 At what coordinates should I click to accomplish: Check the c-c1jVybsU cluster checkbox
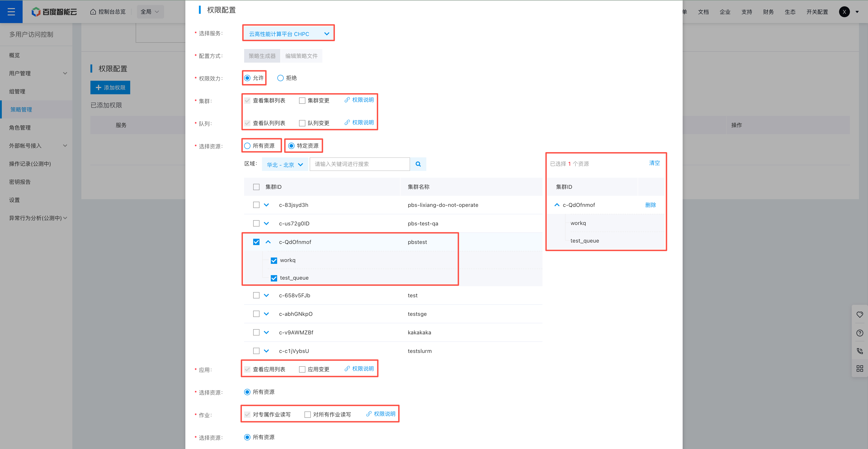pos(256,351)
